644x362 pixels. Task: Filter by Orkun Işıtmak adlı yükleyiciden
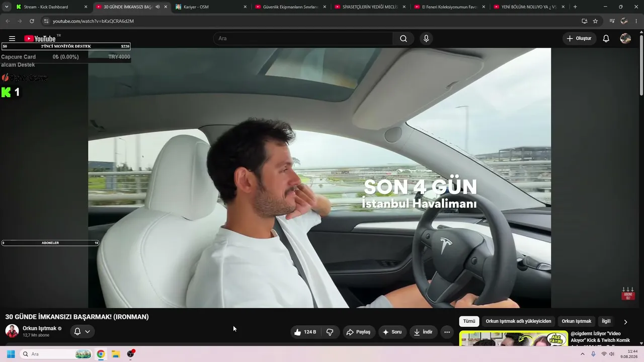point(518,321)
